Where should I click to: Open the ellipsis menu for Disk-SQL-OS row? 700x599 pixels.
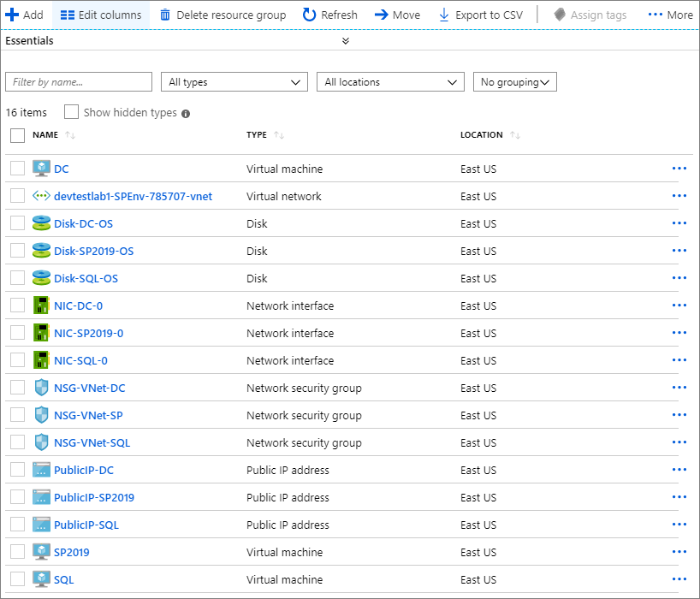coord(679,277)
